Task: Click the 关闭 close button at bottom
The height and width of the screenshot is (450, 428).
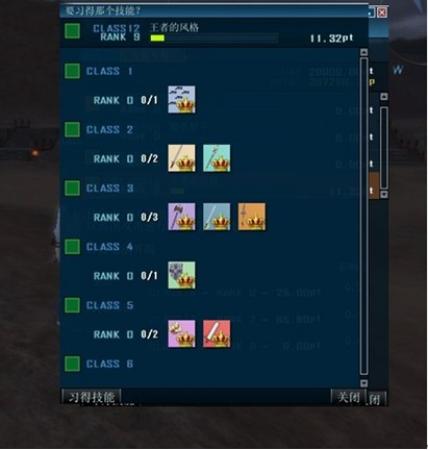Action: tap(349, 397)
